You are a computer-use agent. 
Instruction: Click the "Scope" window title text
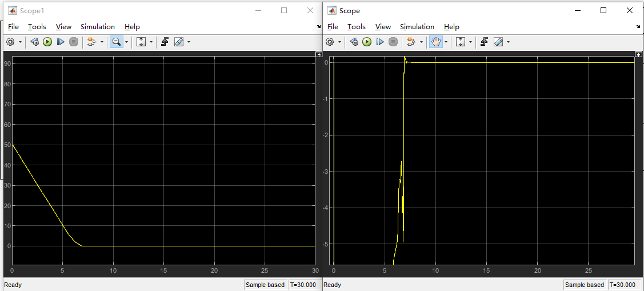[350, 11]
